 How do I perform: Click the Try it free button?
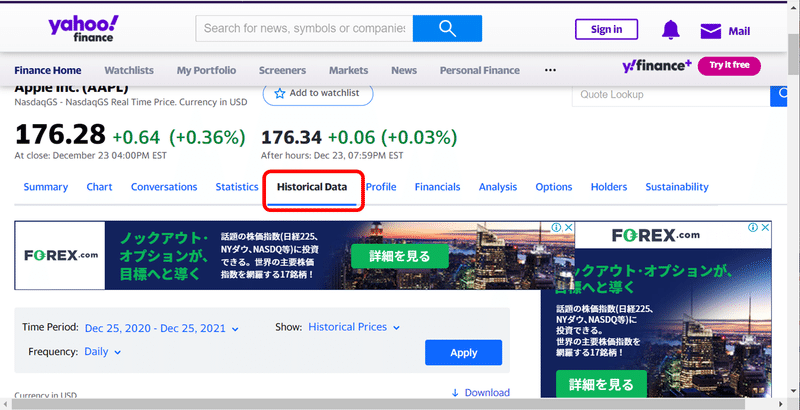click(729, 66)
